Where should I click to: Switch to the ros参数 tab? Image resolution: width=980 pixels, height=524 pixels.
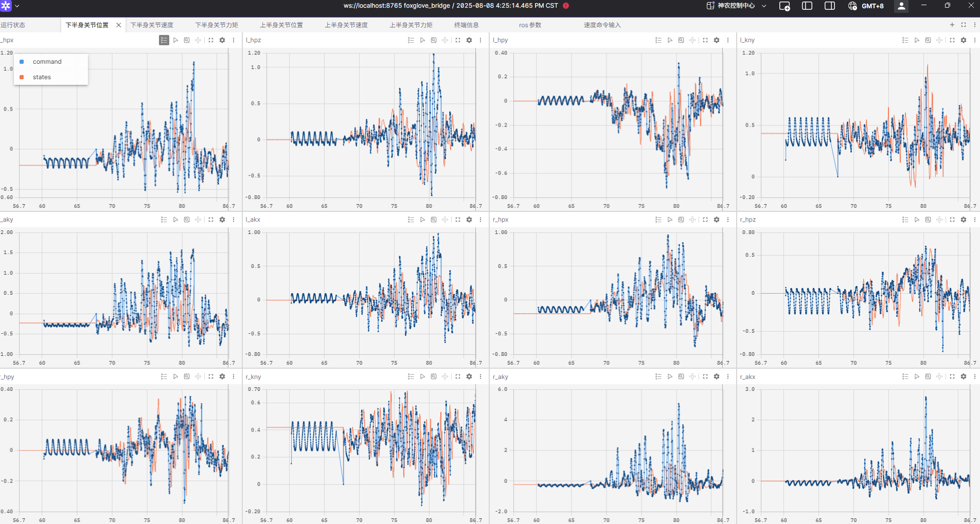click(x=530, y=25)
